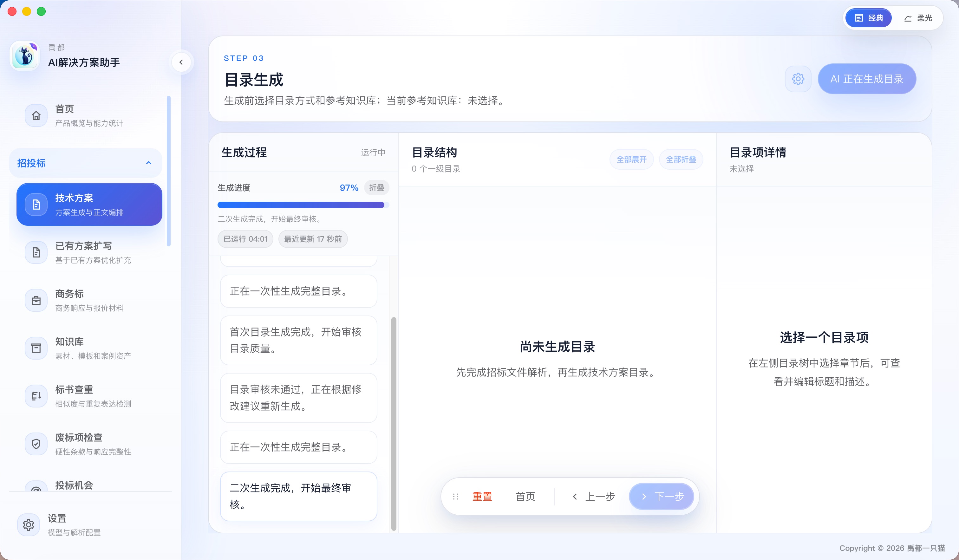Open 废标项检查 in sidebar

pos(89,444)
